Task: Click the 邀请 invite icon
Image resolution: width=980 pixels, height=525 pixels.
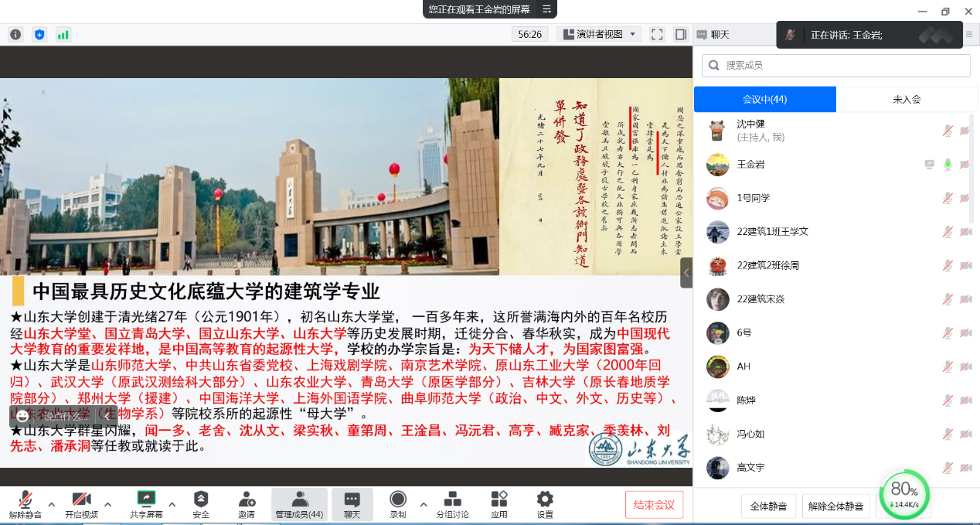Action: [247, 504]
